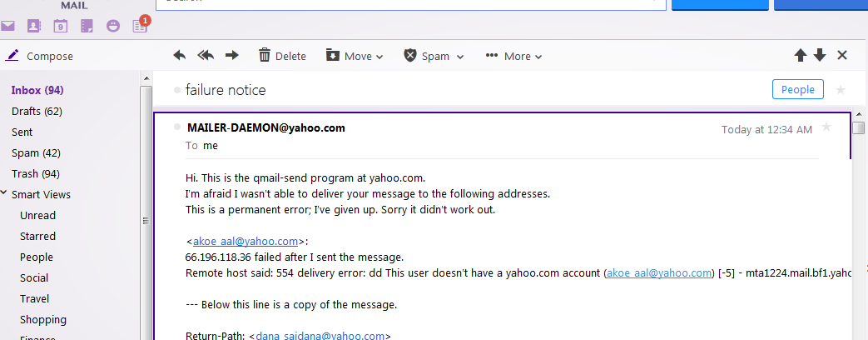The image size is (868, 340).
Task: Reply to the failure notice email
Action: pyautogui.click(x=180, y=56)
